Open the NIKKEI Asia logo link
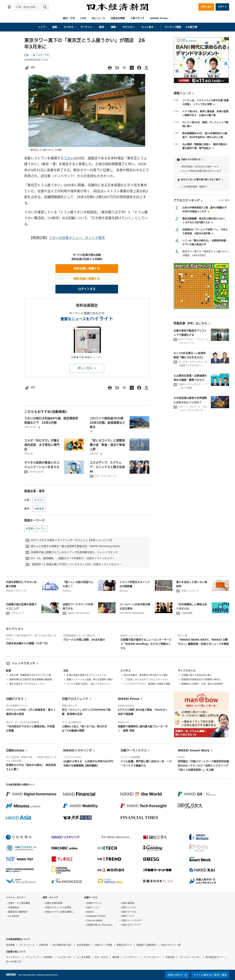Screen dimensions: 235x980 (19, 818)
